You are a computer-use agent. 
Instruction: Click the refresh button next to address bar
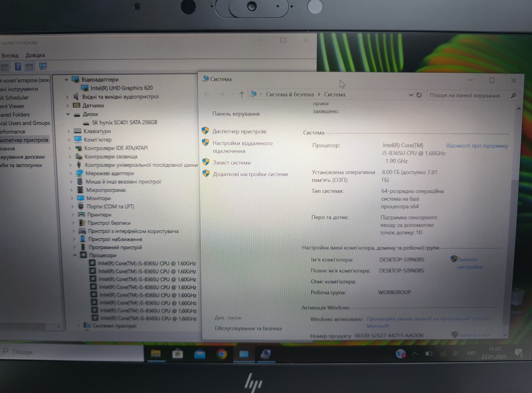coord(419,95)
